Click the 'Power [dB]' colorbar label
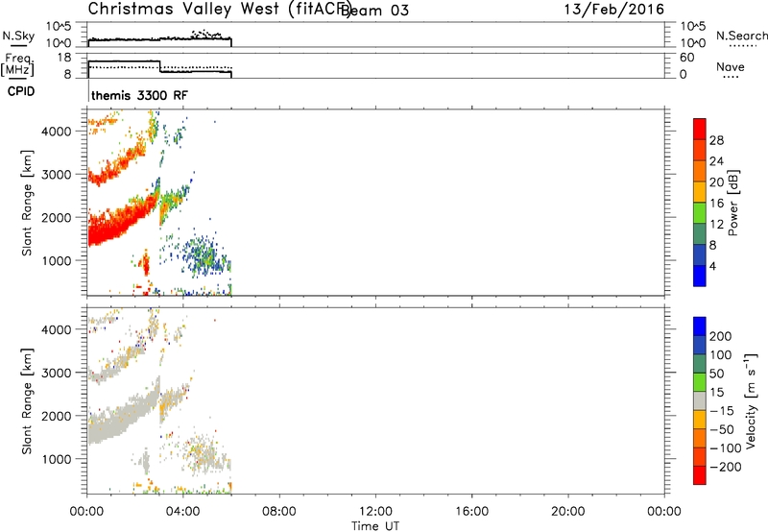This screenshot has height=532, width=768. point(733,203)
